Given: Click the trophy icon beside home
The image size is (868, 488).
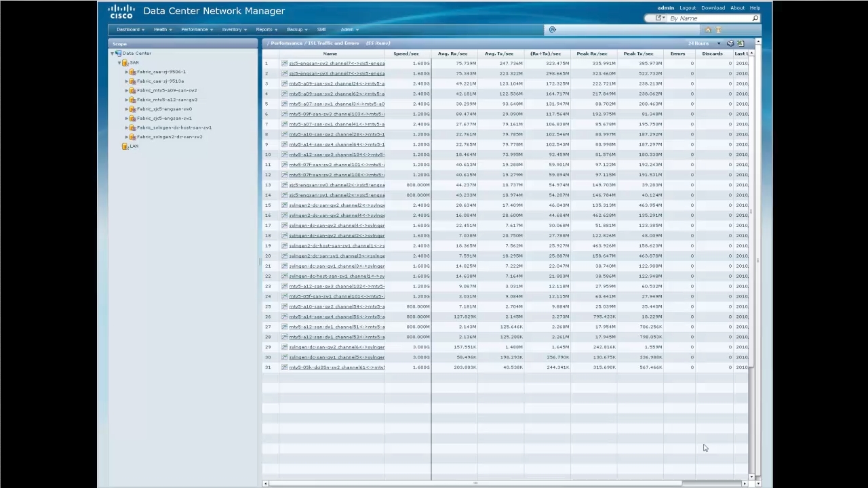Looking at the screenshot, I should pyautogui.click(x=718, y=30).
